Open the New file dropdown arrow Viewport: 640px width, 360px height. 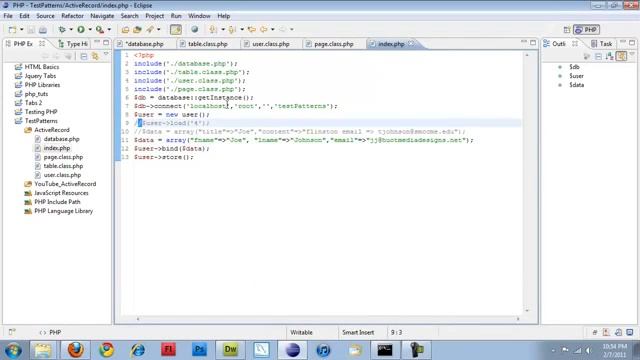(x=22, y=29)
